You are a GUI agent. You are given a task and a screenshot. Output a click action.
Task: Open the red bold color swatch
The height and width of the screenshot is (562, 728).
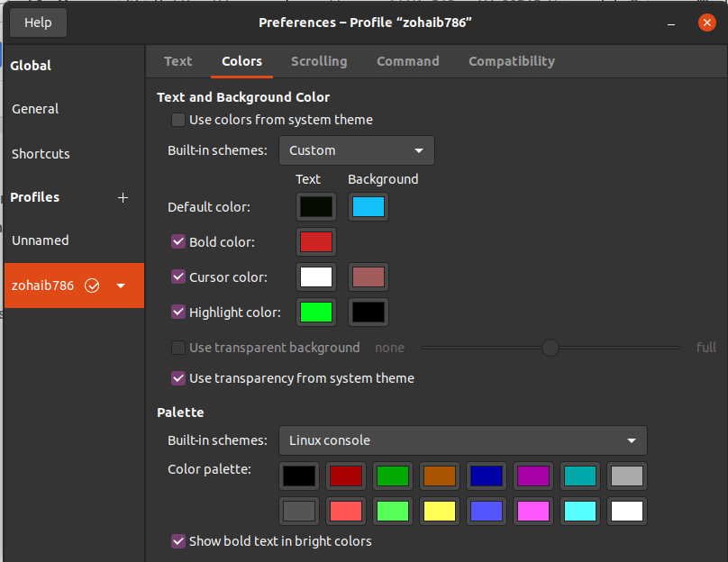(315, 242)
